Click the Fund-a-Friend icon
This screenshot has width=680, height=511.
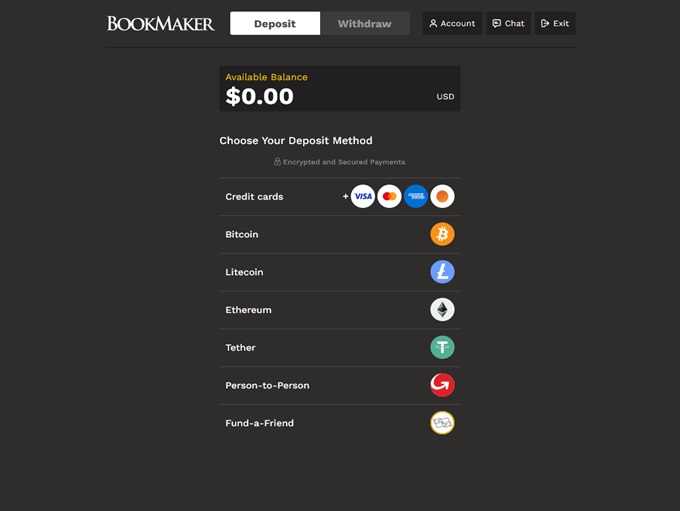pos(442,423)
